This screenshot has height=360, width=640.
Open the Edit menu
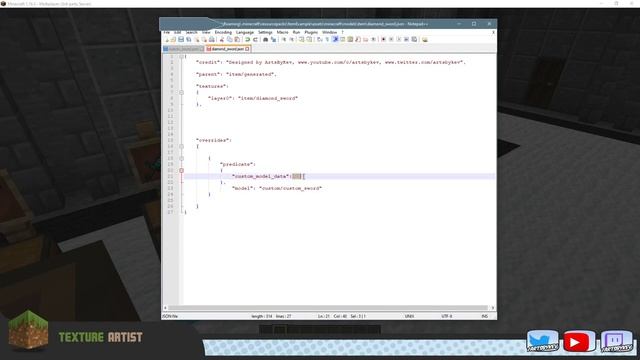tap(177, 32)
